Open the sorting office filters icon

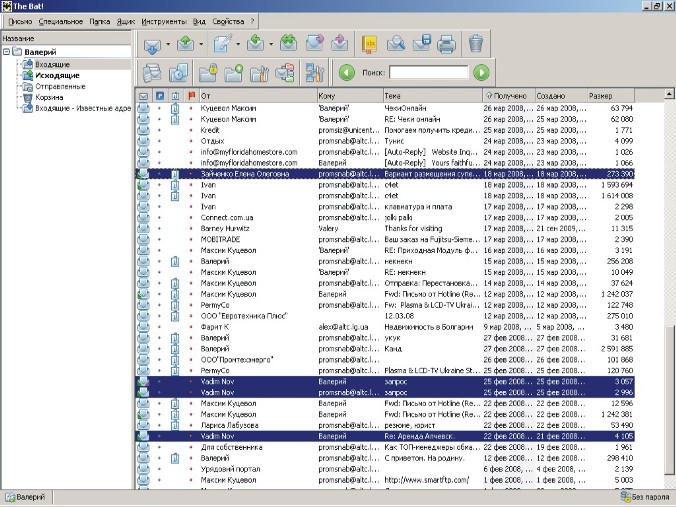coord(285,73)
